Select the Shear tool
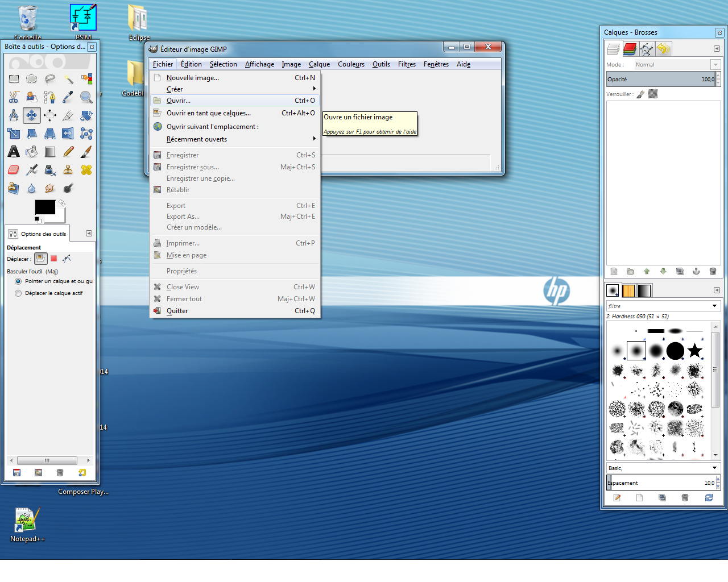This screenshot has height=582, width=728. click(x=32, y=134)
